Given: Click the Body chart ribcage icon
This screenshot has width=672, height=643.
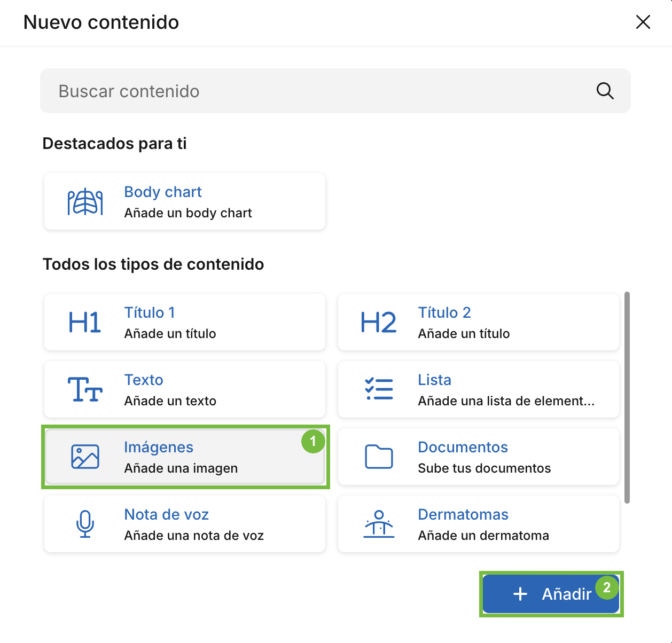Looking at the screenshot, I should (85, 202).
